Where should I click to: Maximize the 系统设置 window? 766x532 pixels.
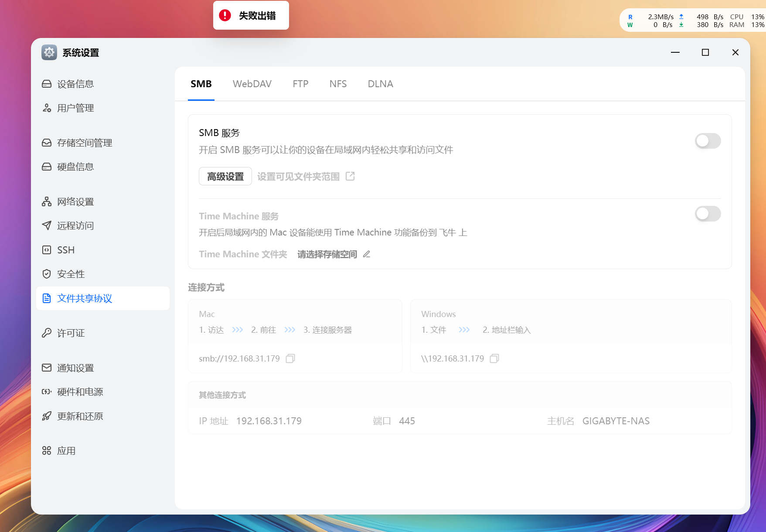pyautogui.click(x=705, y=52)
